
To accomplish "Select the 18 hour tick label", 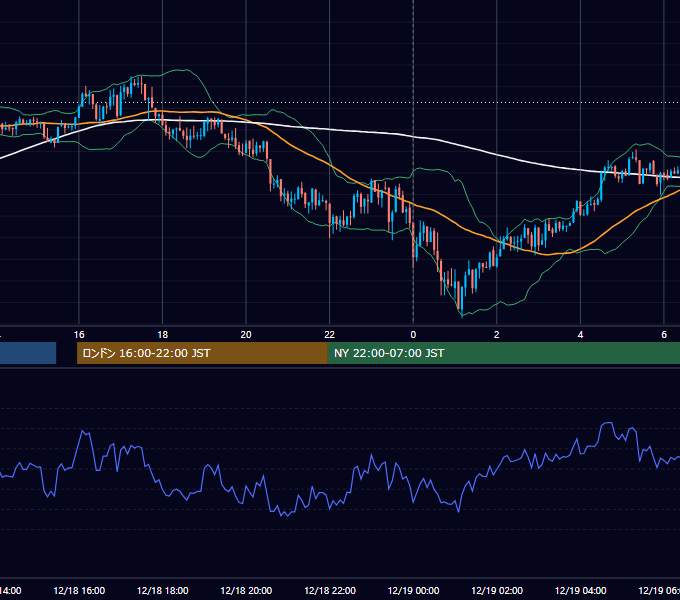I will point(163,334).
